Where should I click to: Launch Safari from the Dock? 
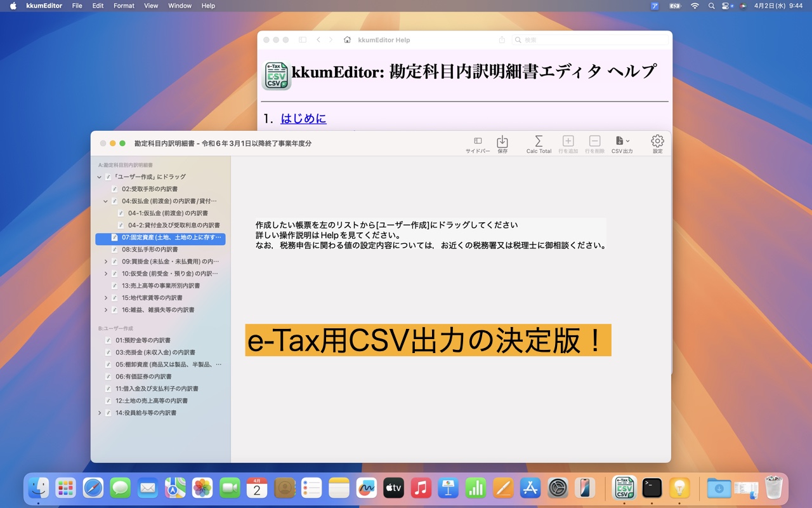point(93,488)
